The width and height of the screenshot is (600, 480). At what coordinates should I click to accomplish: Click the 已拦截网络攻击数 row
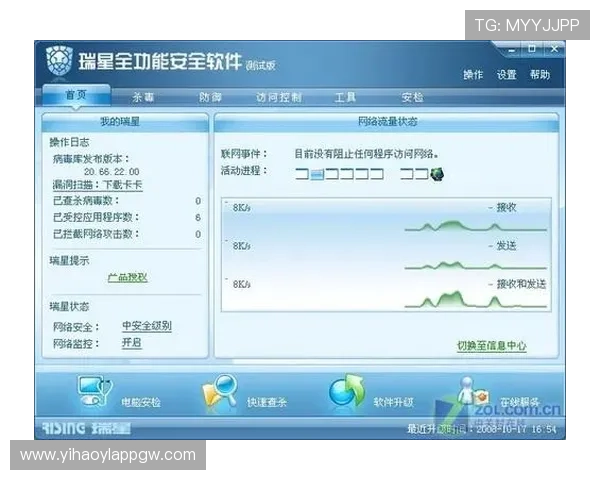pyautogui.click(x=127, y=234)
